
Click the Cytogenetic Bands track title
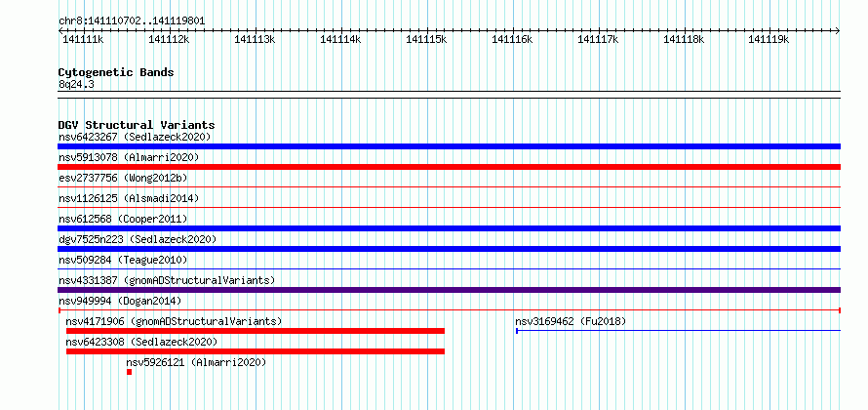click(x=116, y=72)
